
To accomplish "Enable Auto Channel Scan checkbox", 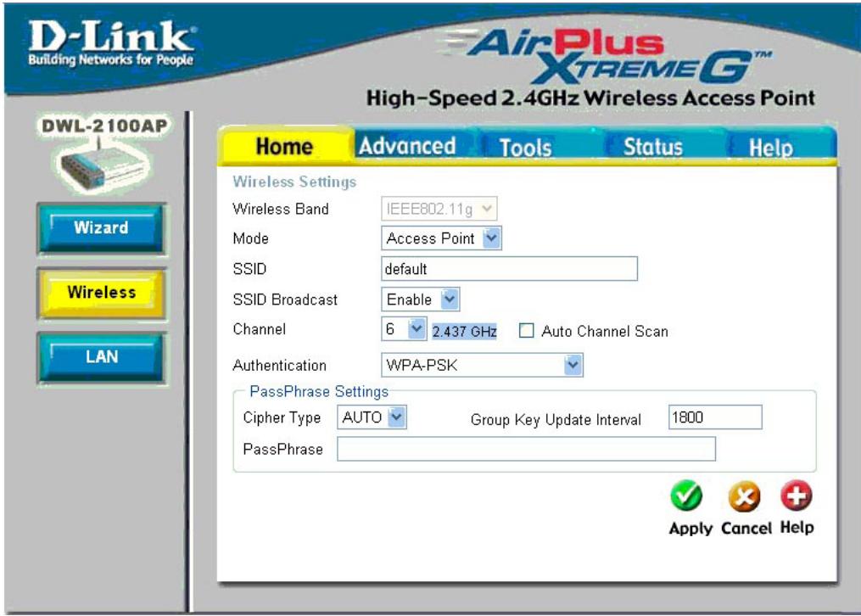I will point(526,331).
